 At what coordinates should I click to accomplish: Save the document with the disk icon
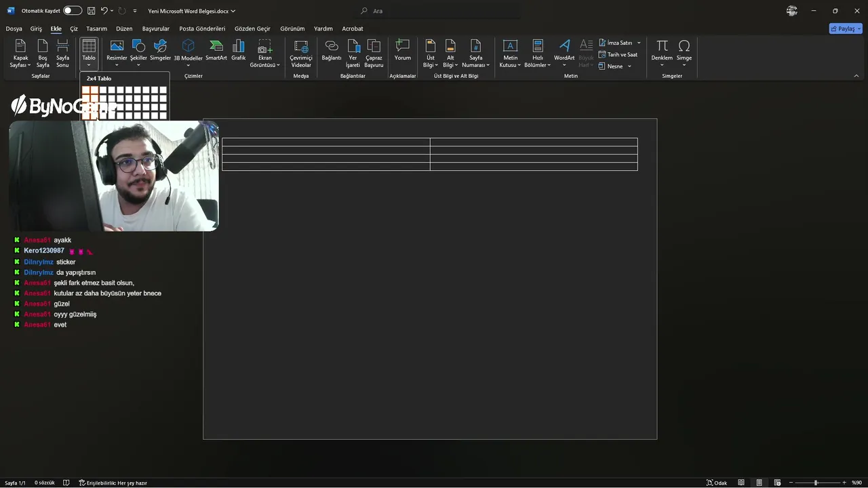(91, 11)
